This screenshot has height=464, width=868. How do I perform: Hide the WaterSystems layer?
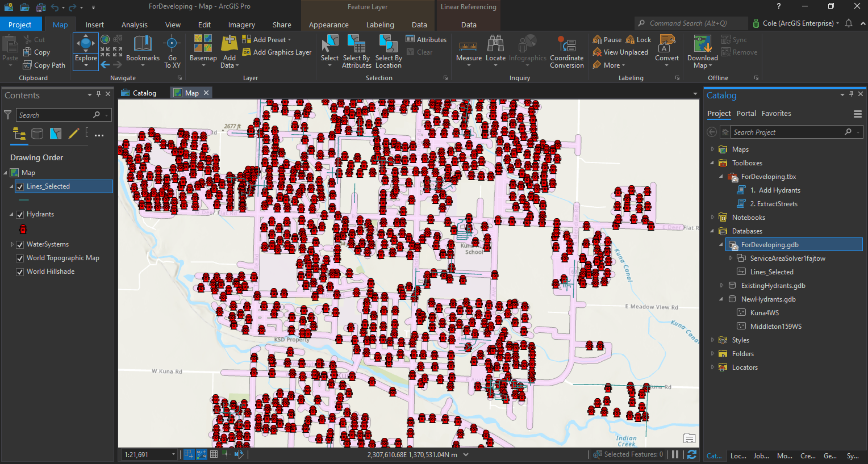click(20, 244)
